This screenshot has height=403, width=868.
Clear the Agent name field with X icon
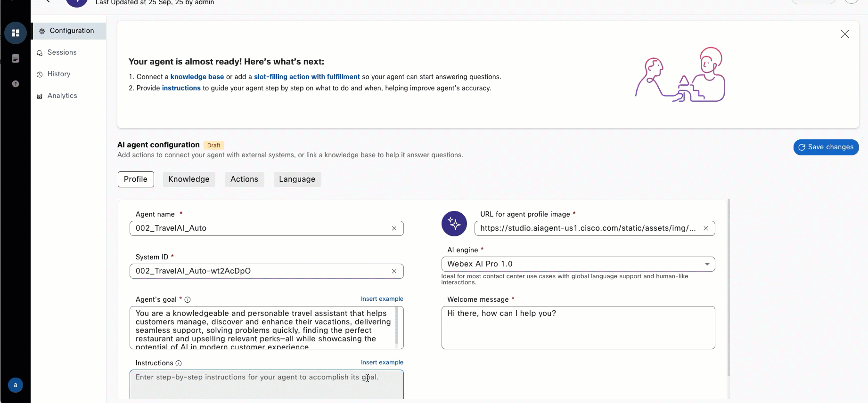pos(394,228)
